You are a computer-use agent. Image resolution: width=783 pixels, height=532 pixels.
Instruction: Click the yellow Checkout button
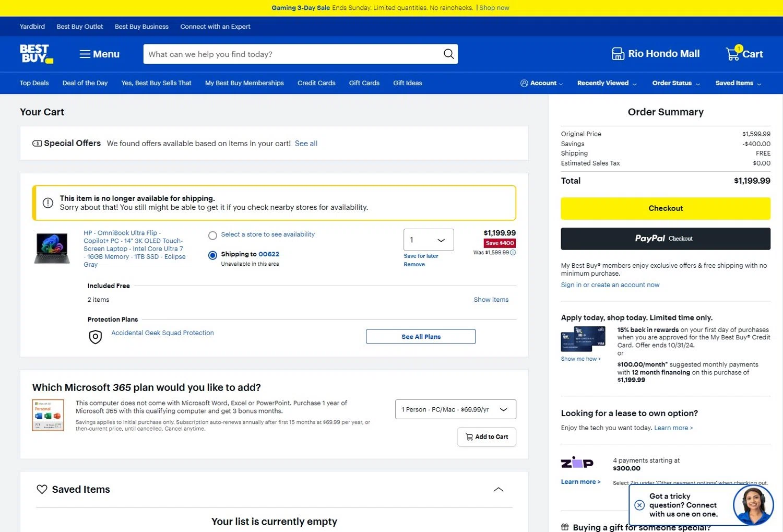point(666,208)
